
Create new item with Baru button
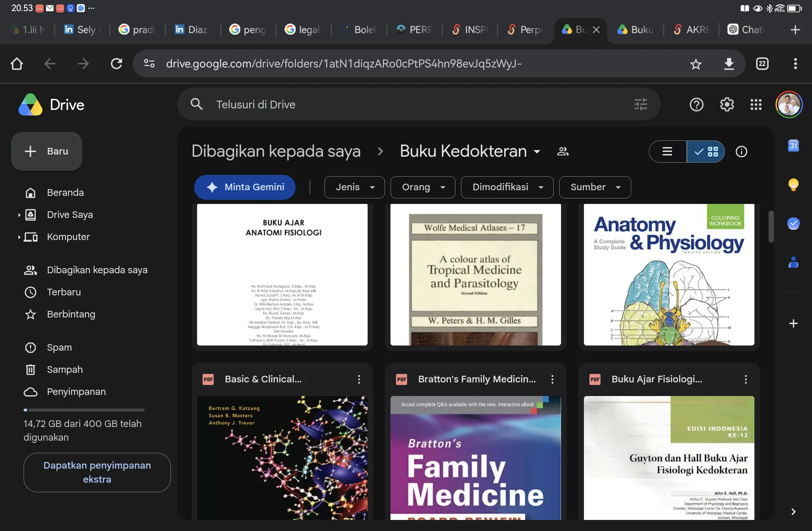point(47,151)
